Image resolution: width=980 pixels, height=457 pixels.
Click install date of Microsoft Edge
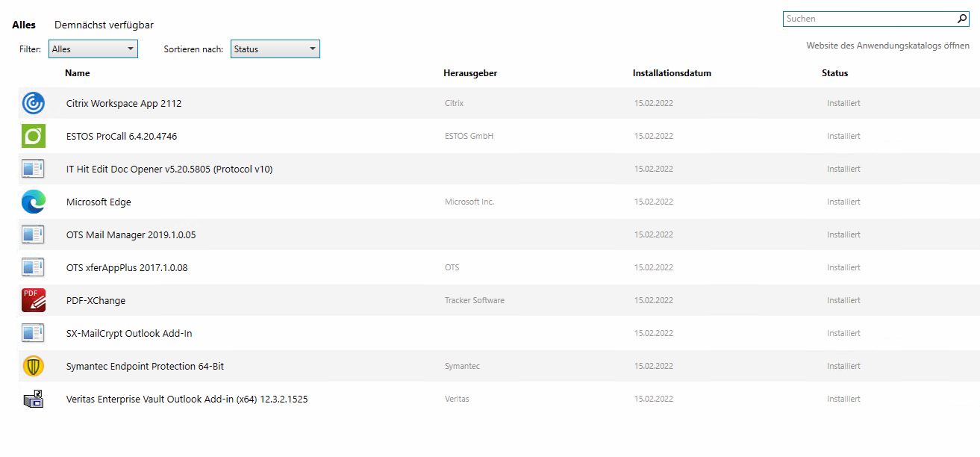(x=654, y=202)
